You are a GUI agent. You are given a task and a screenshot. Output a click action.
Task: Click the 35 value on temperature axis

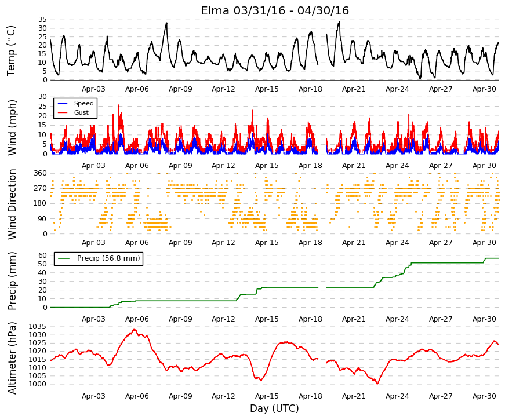click(x=42, y=20)
